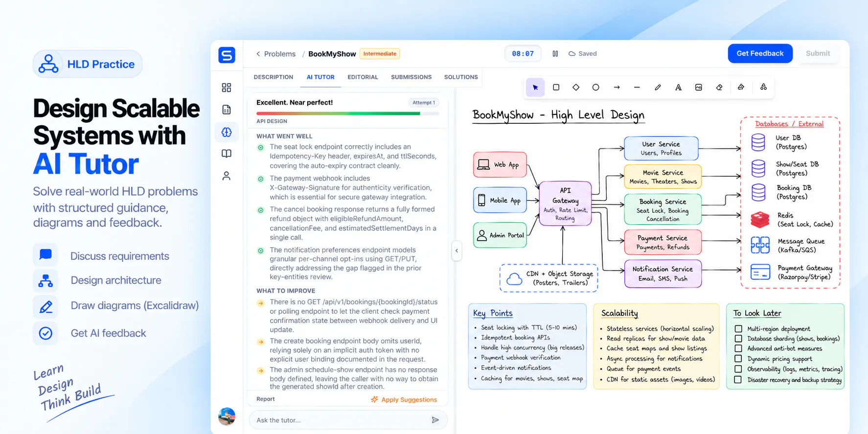Viewport: 868px width, 434px height.
Task: Go back using the chevron before Problems
Action: [258, 54]
